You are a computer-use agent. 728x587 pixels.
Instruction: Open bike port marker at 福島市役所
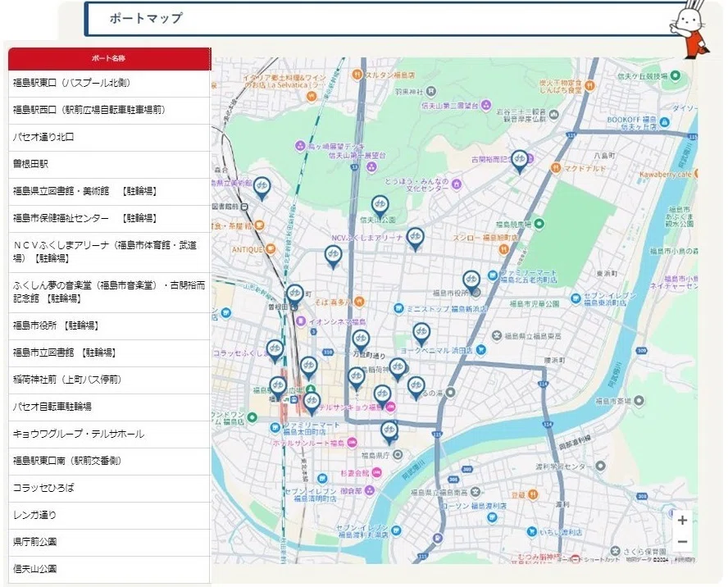coord(471,282)
